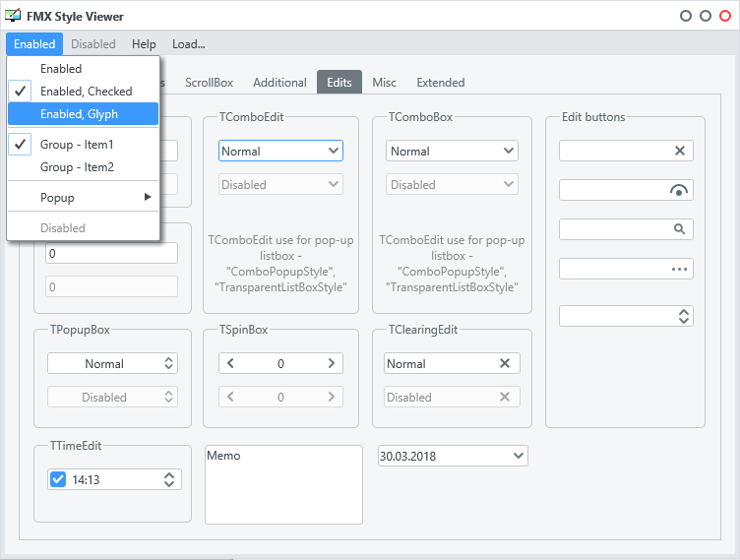The image size is (740, 560).
Task: Decrease the TSpinBox value with left arrow
Action: (230, 363)
